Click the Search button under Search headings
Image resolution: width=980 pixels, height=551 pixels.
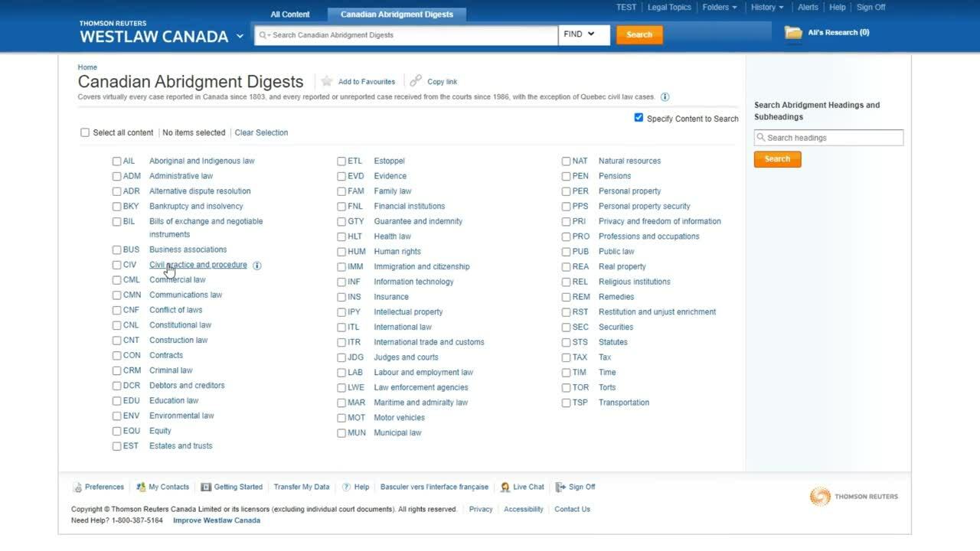[777, 159]
